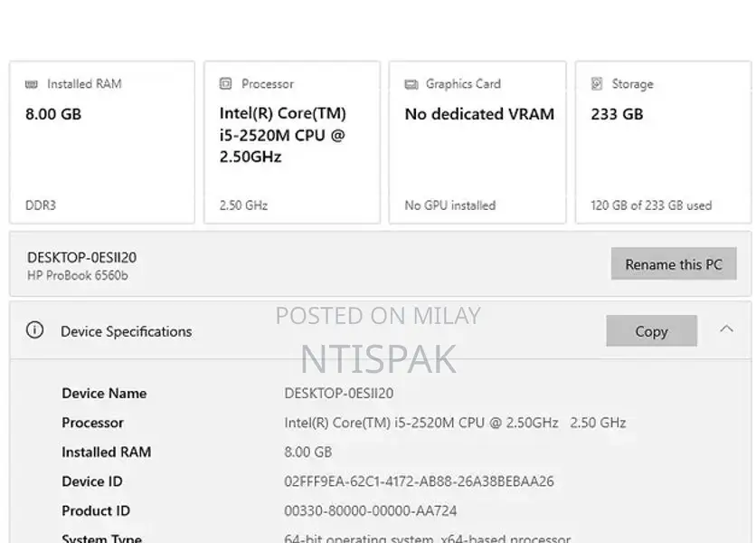Select the Device ID value text
Image resolution: width=756 pixels, height=543 pixels.
[x=419, y=481]
